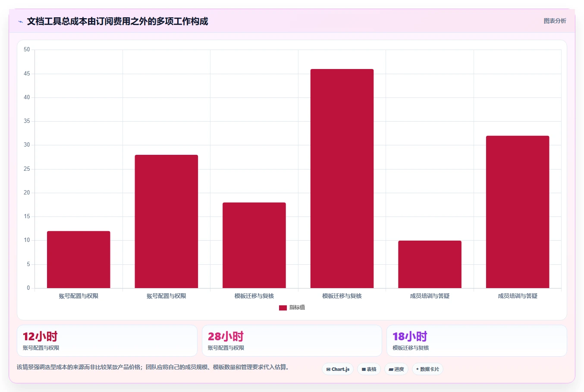Image resolution: width=584 pixels, height=392 pixels.
Task: Click the 图表分析 label in the header
Action: (555, 21)
